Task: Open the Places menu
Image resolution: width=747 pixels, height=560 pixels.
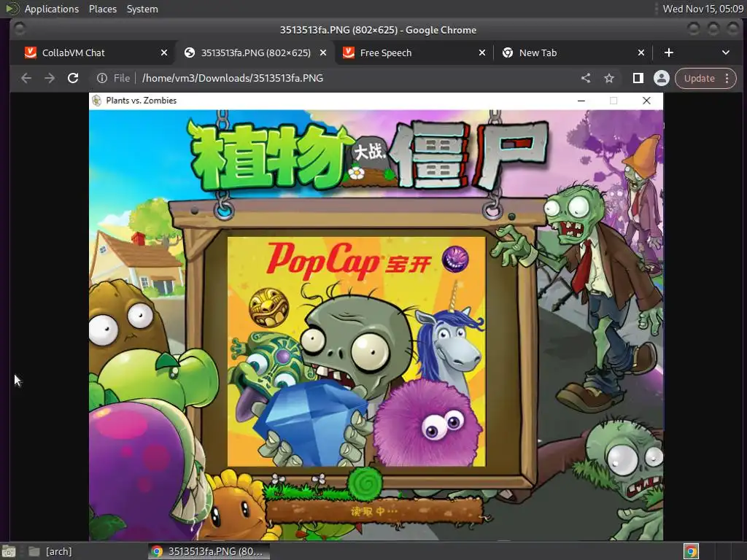Action: (103, 9)
